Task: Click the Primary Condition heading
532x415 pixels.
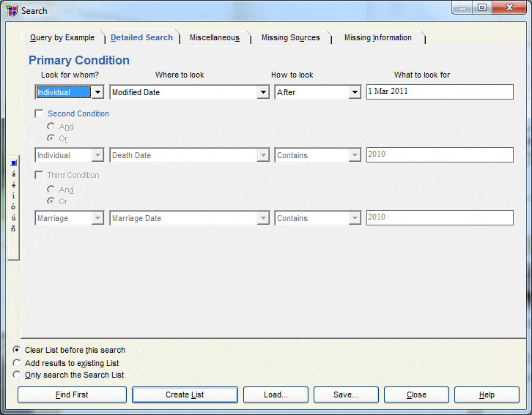Action: pos(79,60)
